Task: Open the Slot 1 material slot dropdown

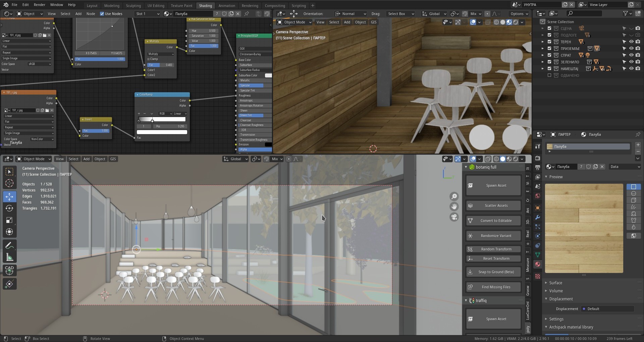Action: pos(147,14)
